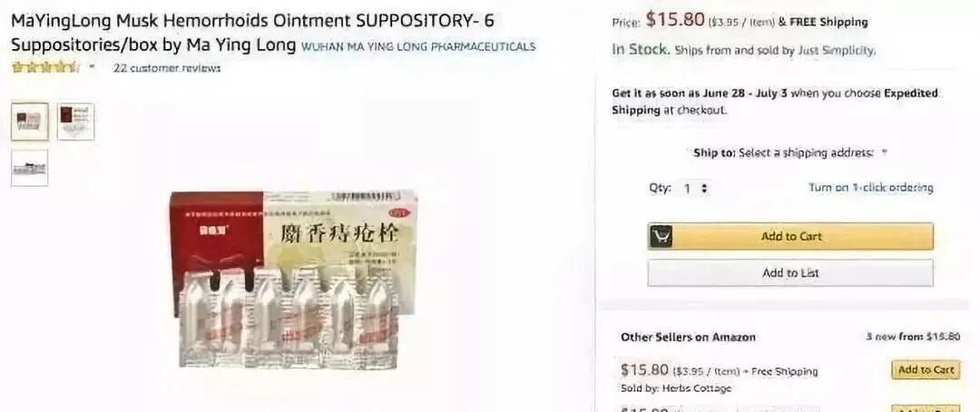Click Turn on 1-click ordering

[x=870, y=188]
